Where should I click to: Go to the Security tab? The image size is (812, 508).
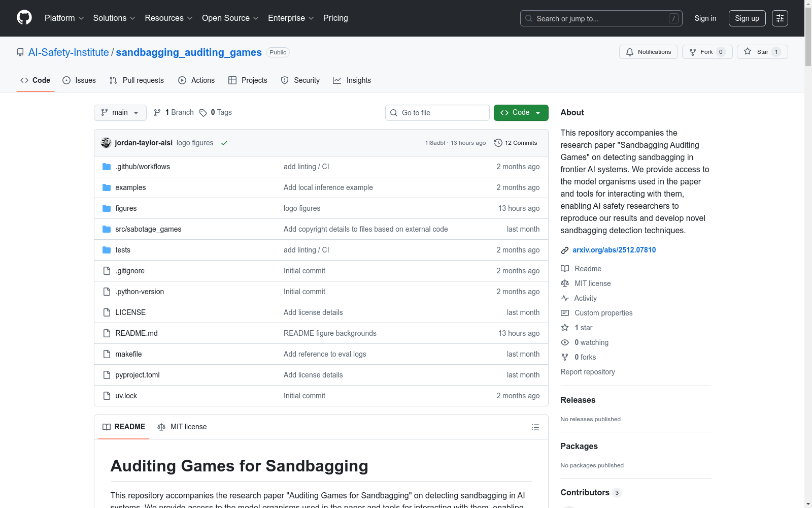tap(300, 80)
